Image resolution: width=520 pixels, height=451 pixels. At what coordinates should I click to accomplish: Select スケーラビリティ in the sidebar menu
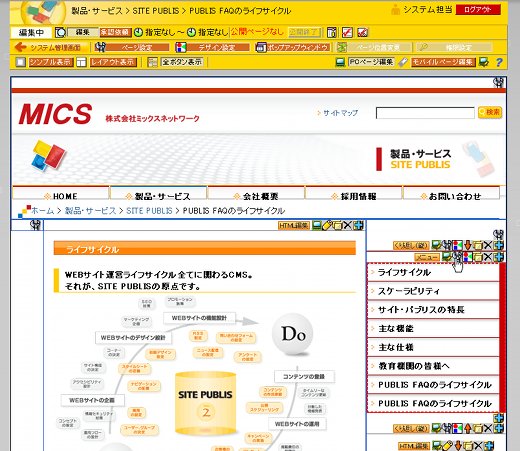coord(433,291)
